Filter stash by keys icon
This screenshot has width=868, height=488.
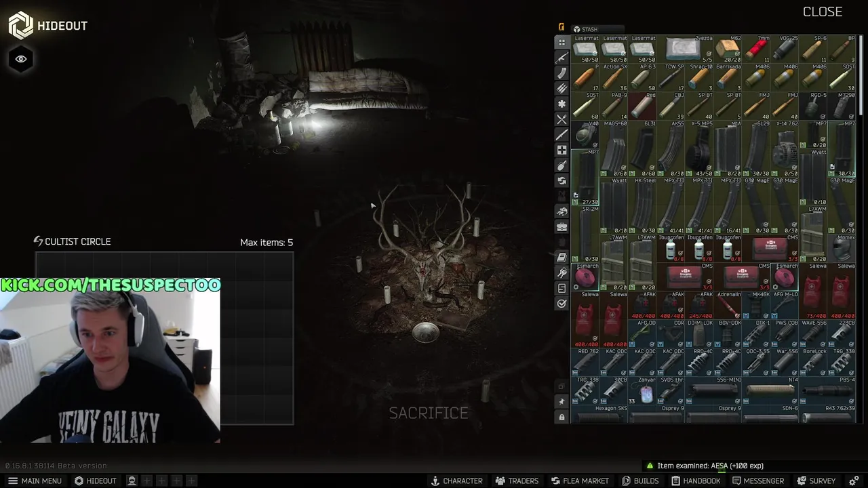click(561, 273)
